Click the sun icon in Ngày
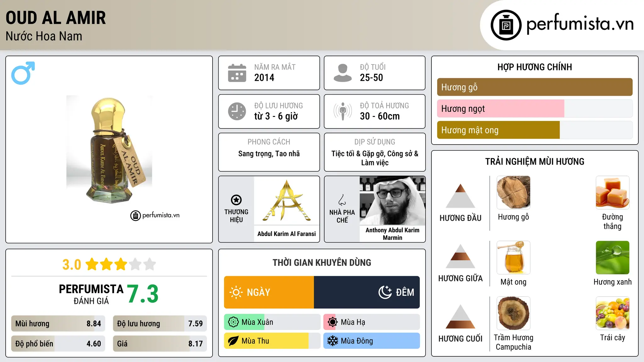Viewport: 644px width, 362px height. [236, 292]
